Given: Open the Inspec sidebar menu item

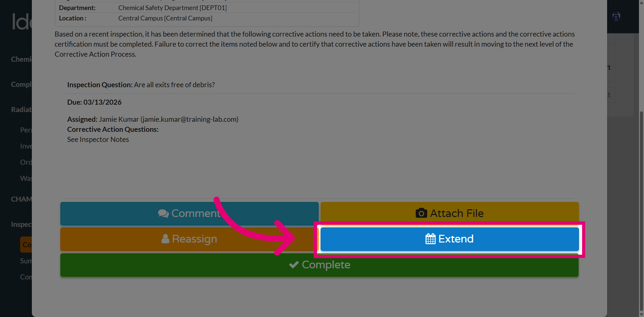Looking at the screenshot, I should click(21, 224).
